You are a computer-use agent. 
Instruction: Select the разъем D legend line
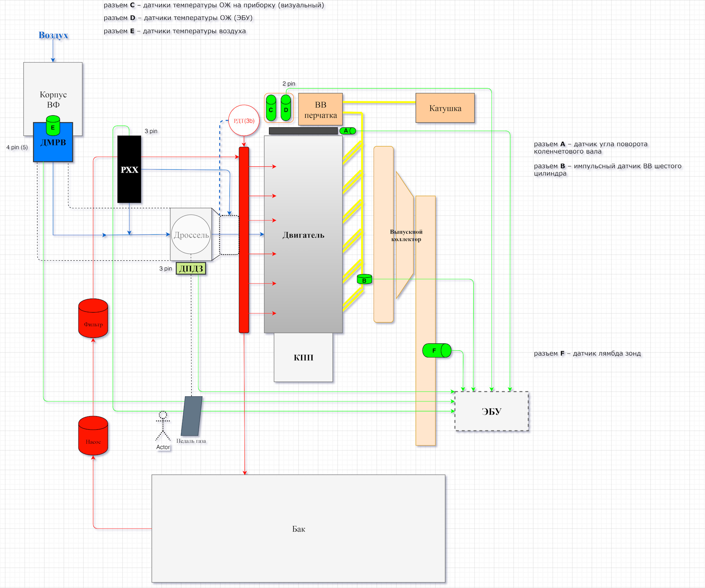[x=178, y=18]
